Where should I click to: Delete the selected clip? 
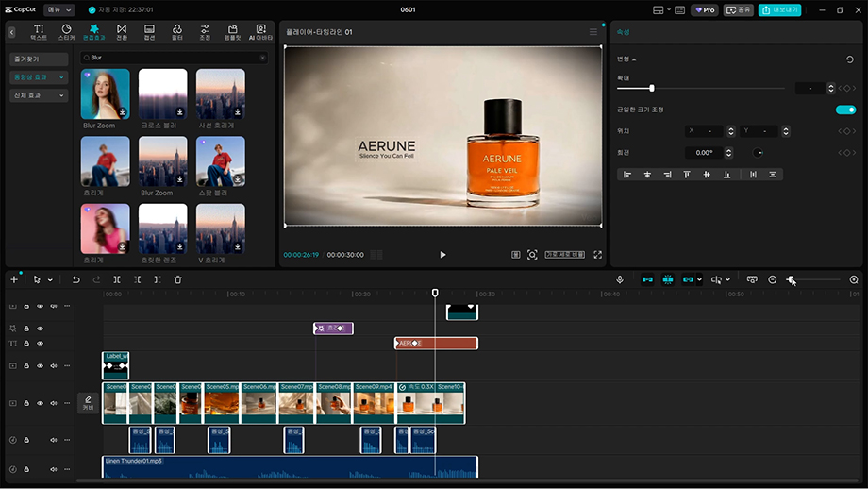coord(177,279)
